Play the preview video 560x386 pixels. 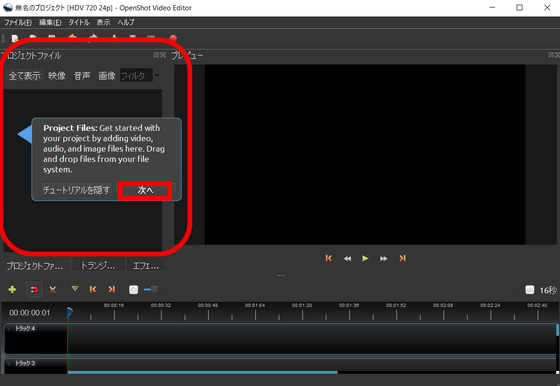click(x=365, y=258)
